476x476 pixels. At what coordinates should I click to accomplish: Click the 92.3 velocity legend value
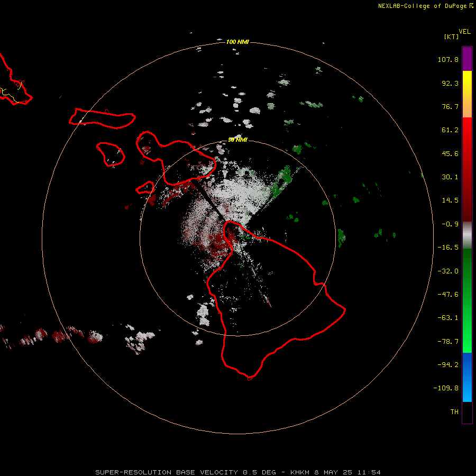point(450,83)
